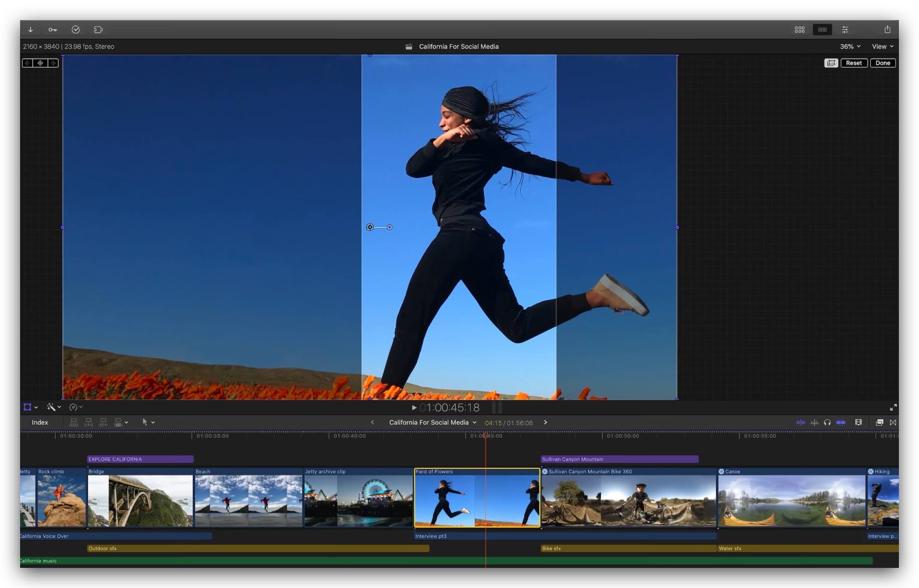
Task: Go forward in timeline history
Action: point(545,422)
